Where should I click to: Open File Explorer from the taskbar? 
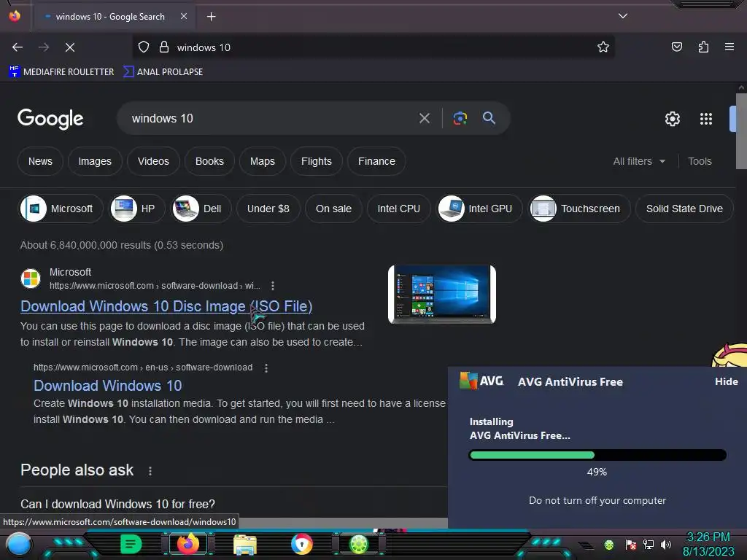click(x=245, y=544)
